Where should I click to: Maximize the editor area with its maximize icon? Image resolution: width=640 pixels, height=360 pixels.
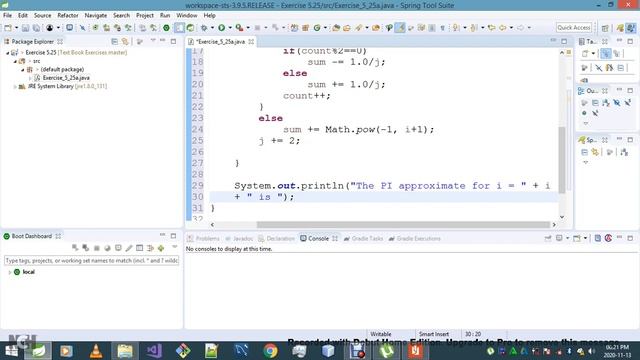tap(564, 41)
